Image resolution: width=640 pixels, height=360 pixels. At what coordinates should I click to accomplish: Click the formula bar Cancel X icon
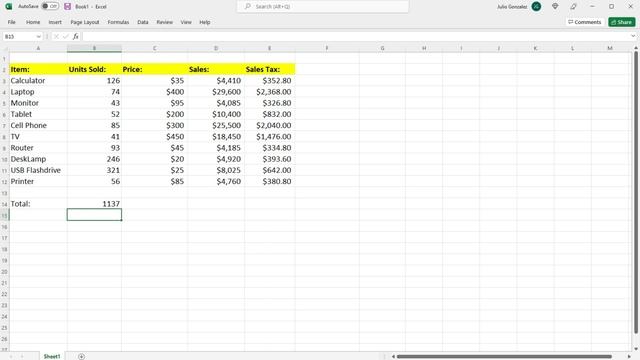[x=56, y=37]
